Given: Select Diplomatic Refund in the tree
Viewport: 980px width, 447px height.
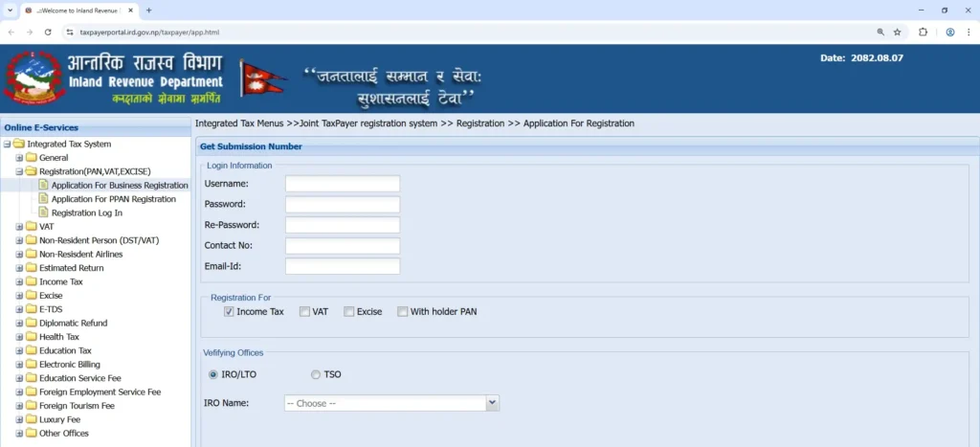Looking at the screenshot, I should click(73, 323).
